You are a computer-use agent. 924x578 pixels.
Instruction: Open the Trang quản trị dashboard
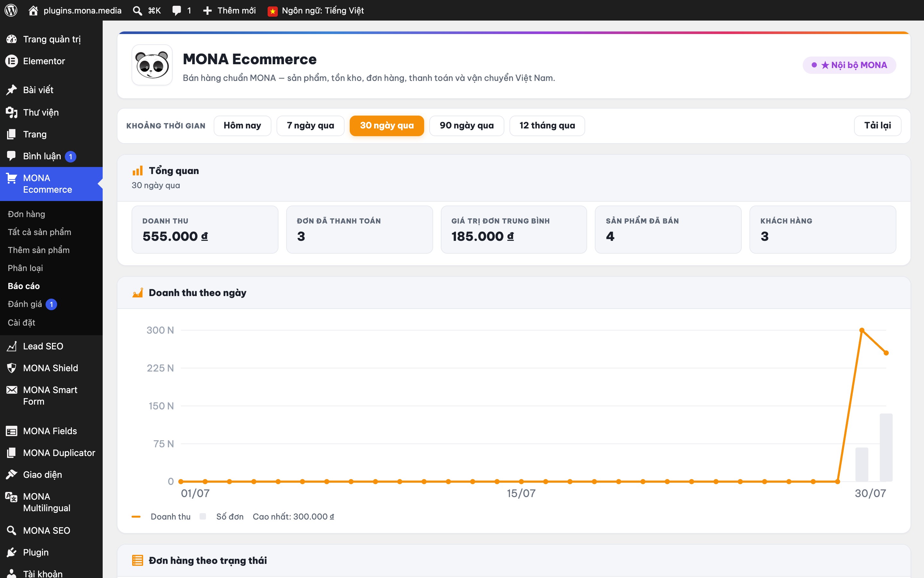(x=52, y=39)
